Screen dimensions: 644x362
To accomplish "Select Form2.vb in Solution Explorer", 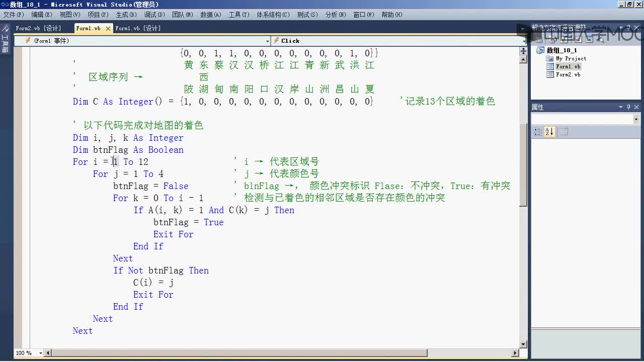I will (x=568, y=74).
